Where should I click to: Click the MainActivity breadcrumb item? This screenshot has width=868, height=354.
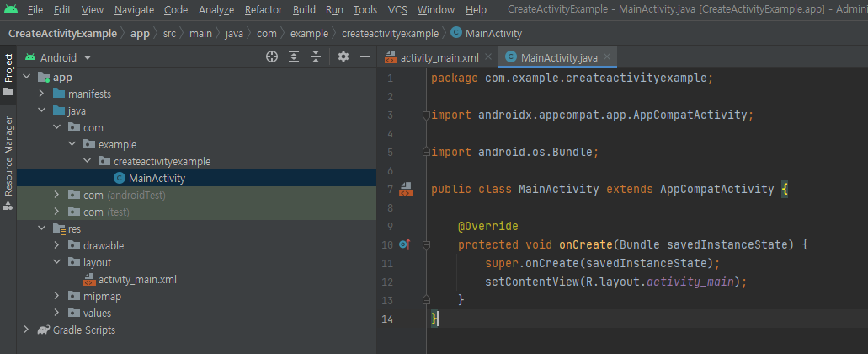487,33
